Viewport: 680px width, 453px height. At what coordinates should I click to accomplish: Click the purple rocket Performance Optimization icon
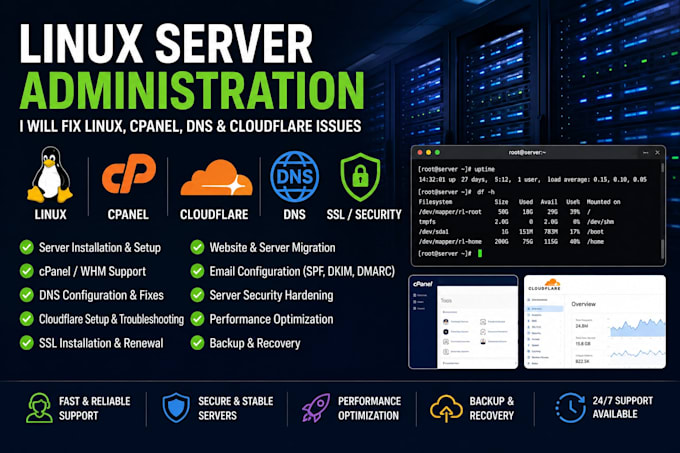point(316,407)
